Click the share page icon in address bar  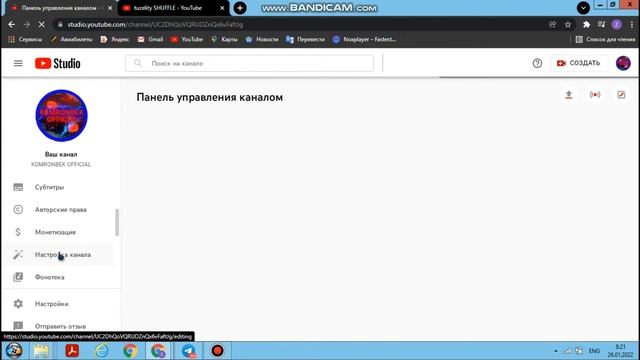[553, 24]
